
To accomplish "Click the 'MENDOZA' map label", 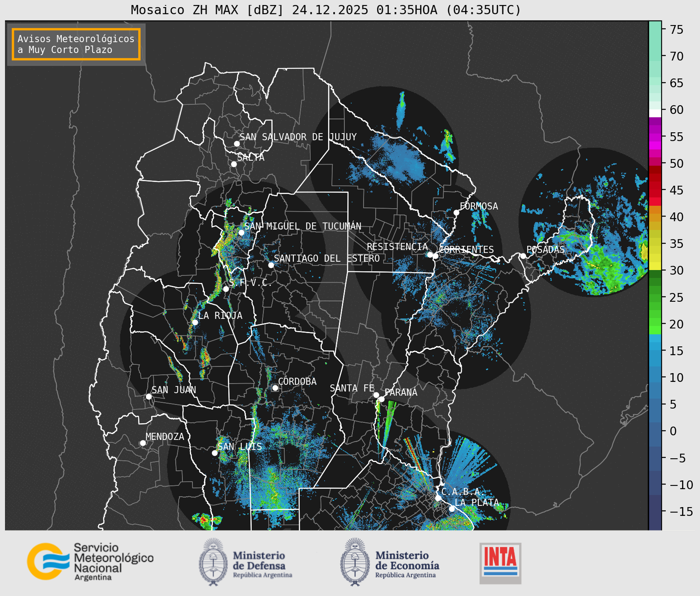I will (165, 437).
